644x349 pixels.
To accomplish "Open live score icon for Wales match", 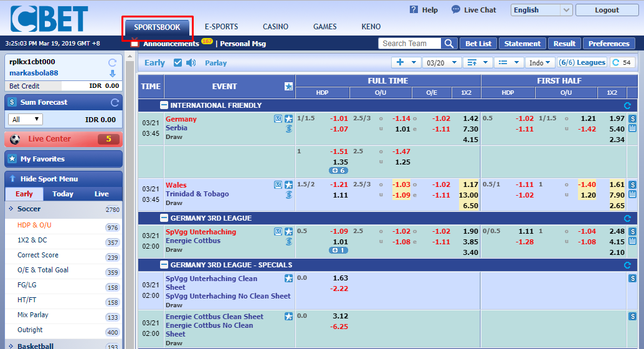I will tap(278, 185).
